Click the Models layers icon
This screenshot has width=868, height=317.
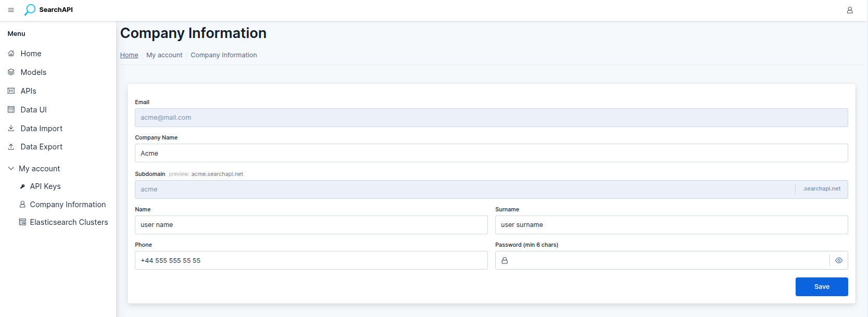click(11, 72)
